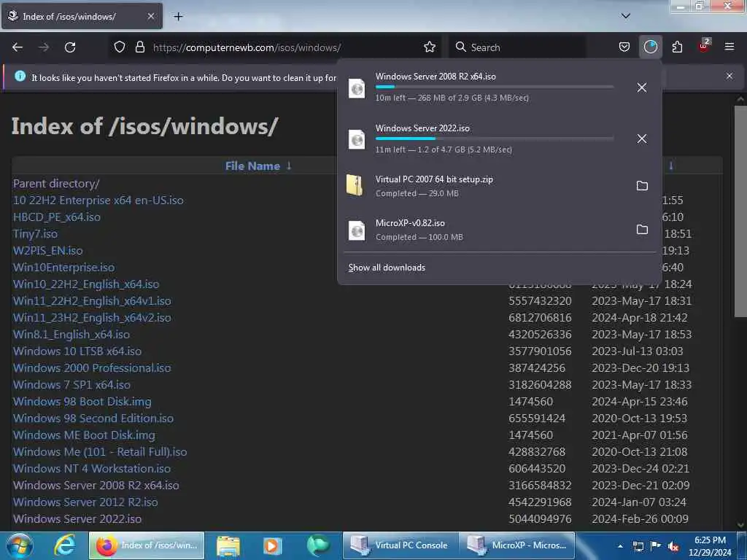Open Windows ME Boot Disk.img link
Image resolution: width=747 pixels, height=560 pixels.
[84, 435]
